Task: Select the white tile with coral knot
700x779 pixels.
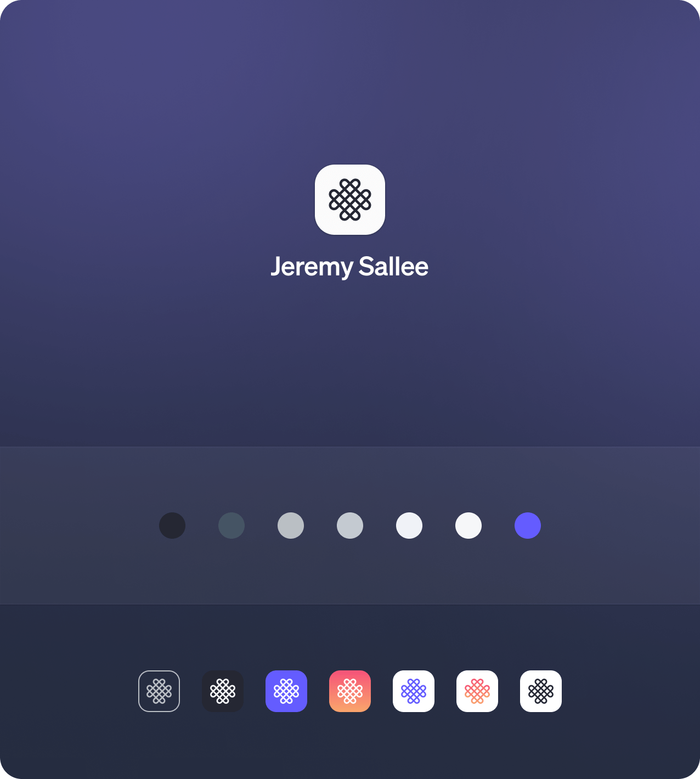Action: pyautogui.click(x=477, y=691)
